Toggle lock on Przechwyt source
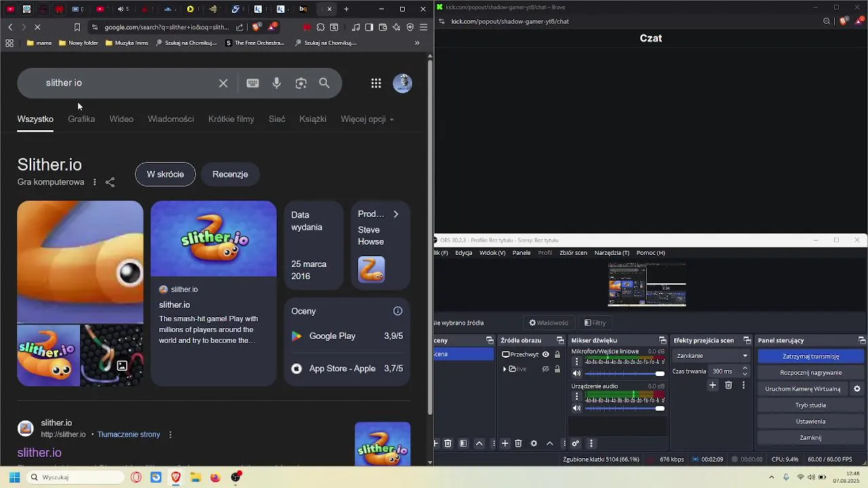Screen dimensions: 868x488 pyautogui.click(x=557, y=354)
